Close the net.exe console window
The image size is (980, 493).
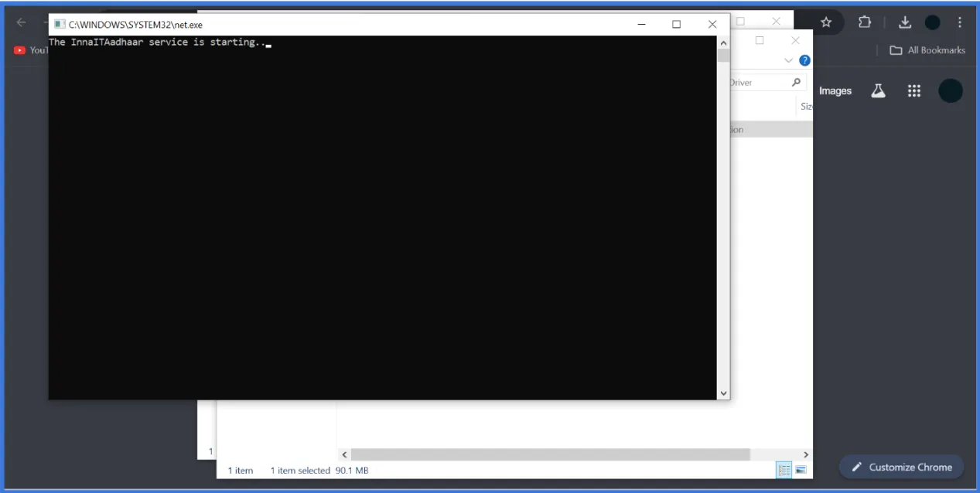[712, 24]
